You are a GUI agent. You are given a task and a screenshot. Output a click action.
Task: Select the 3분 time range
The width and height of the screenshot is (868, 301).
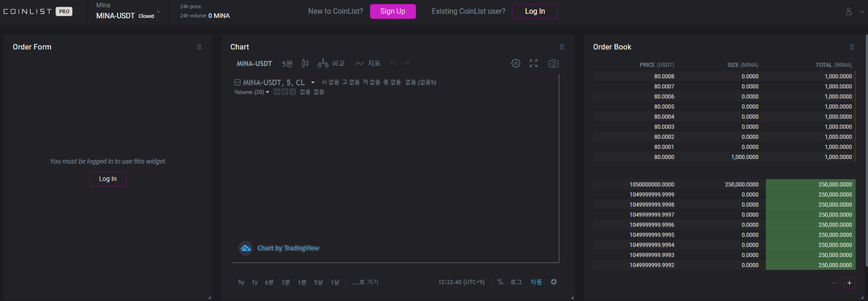[286, 282]
